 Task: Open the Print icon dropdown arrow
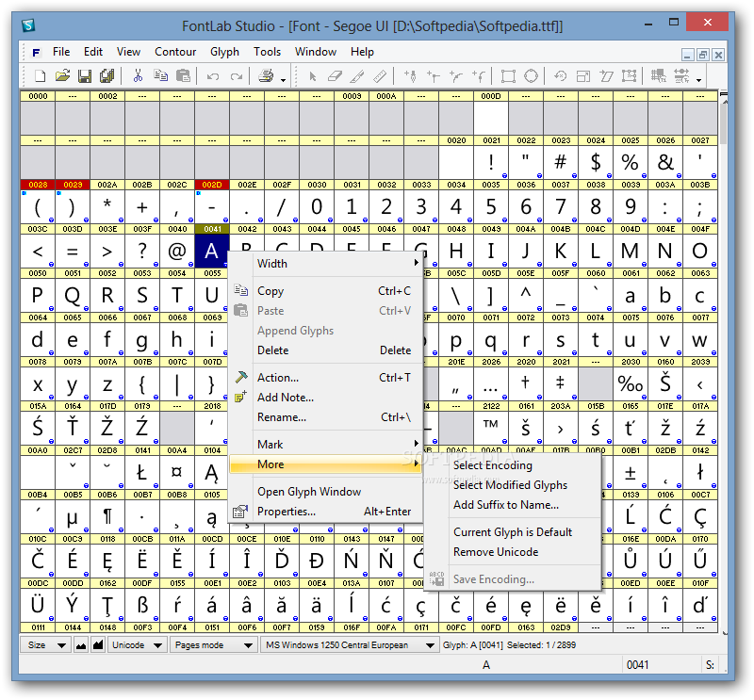point(284,80)
